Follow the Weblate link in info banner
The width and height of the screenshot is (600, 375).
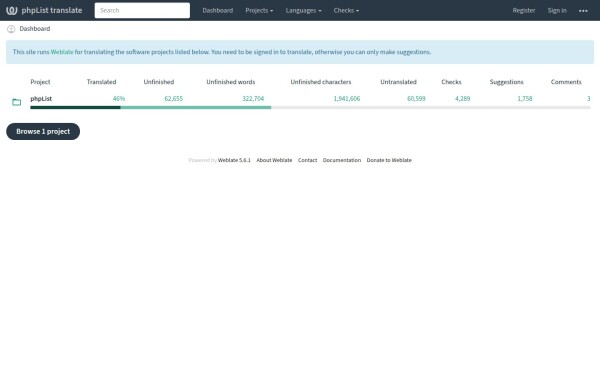[62, 52]
